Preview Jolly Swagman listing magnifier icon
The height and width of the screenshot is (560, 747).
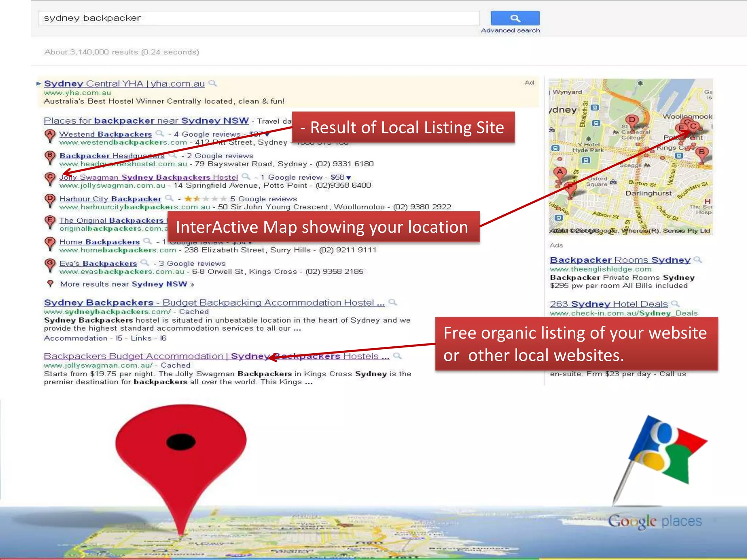click(x=247, y=177)
